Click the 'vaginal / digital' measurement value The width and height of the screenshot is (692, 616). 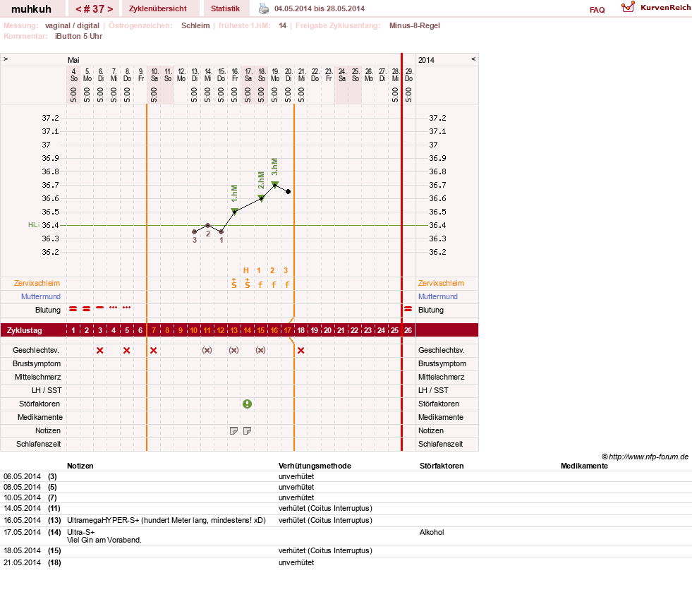click(72, 25)
